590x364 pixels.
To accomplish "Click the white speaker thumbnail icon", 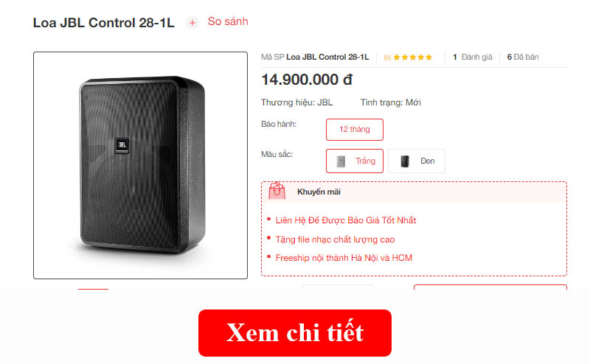I will click(341, 161).
